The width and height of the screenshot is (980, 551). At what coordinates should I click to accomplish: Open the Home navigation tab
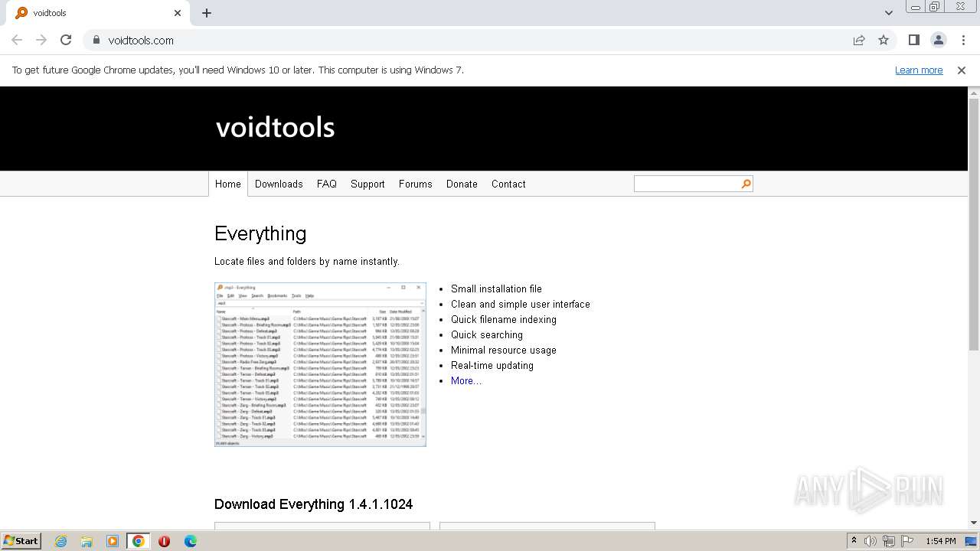[228, 184]
